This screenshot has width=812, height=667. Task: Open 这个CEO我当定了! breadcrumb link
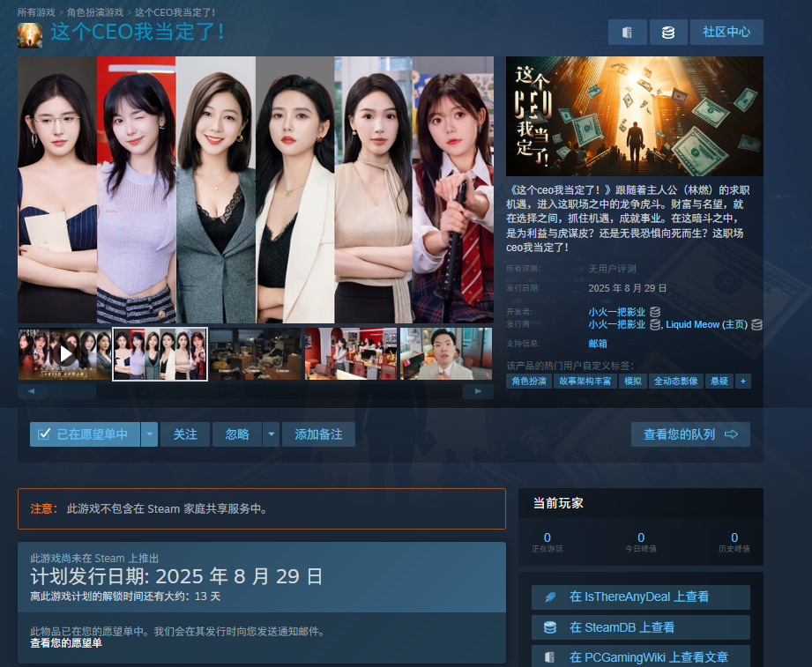coord(175,12)
